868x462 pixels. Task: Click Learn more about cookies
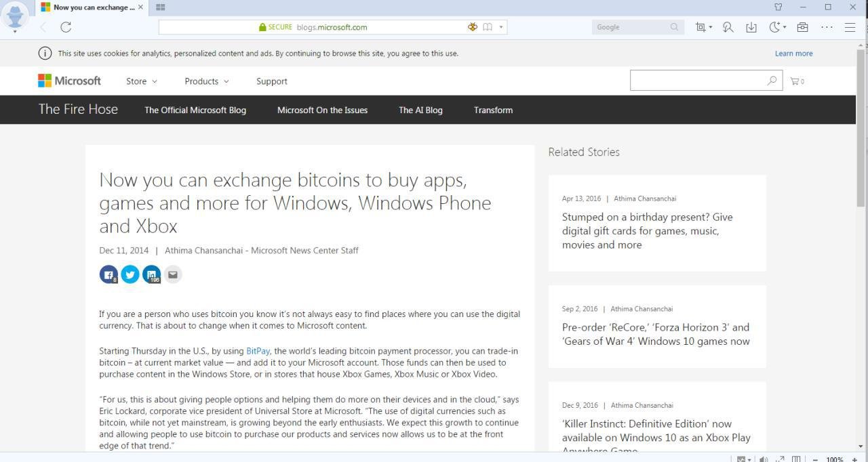coord(793,54)
